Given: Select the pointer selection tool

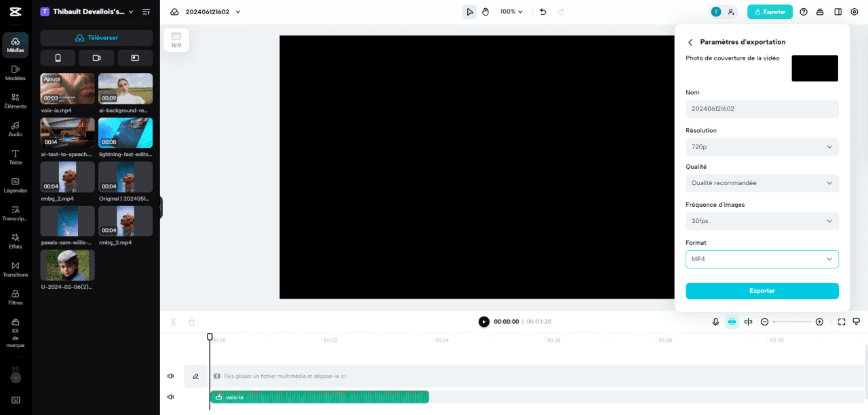Looking at the screenshot, I should [x=469, y=12].
